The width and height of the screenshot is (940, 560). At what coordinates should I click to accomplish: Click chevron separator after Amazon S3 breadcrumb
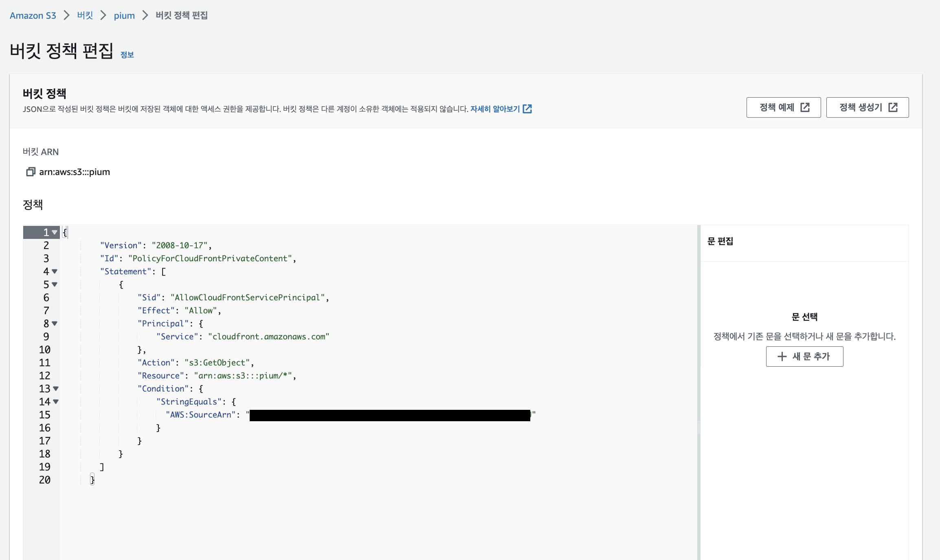coord(67,15)
